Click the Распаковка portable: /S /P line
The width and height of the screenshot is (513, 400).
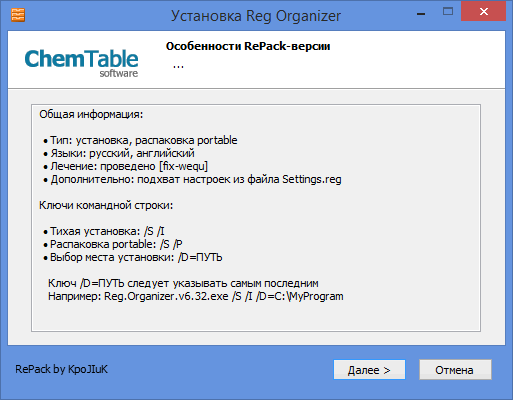(x=113, y=244)
